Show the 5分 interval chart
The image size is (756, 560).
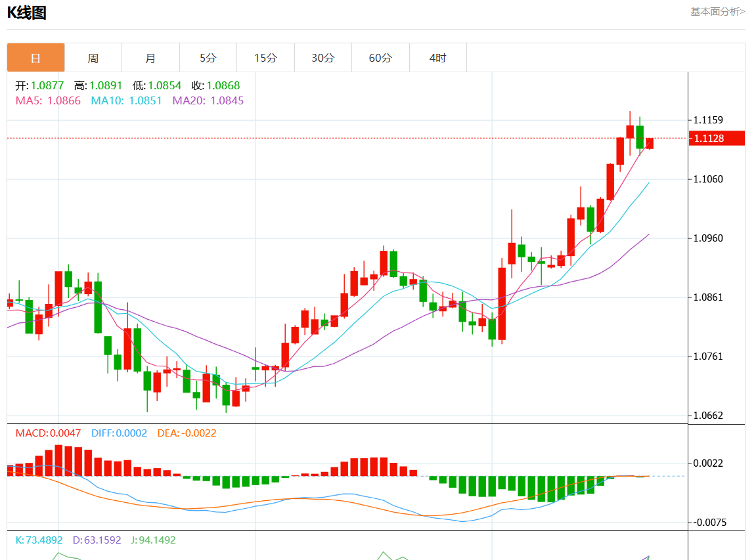click(x=208, y=58)
